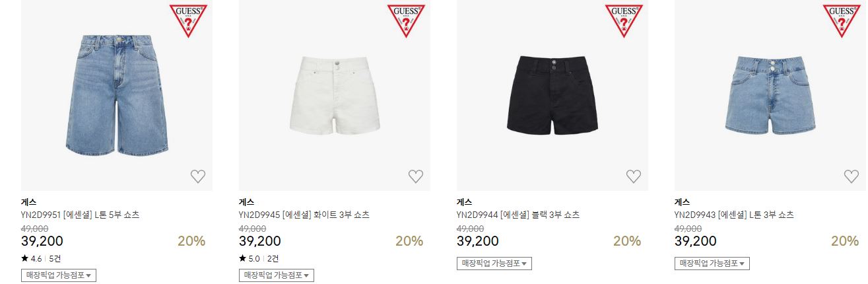Open YN2D9951 L톤 5부 쇼츠 product link
The width and height of the screenshot is (868, 284).
(x=81, y=215)
